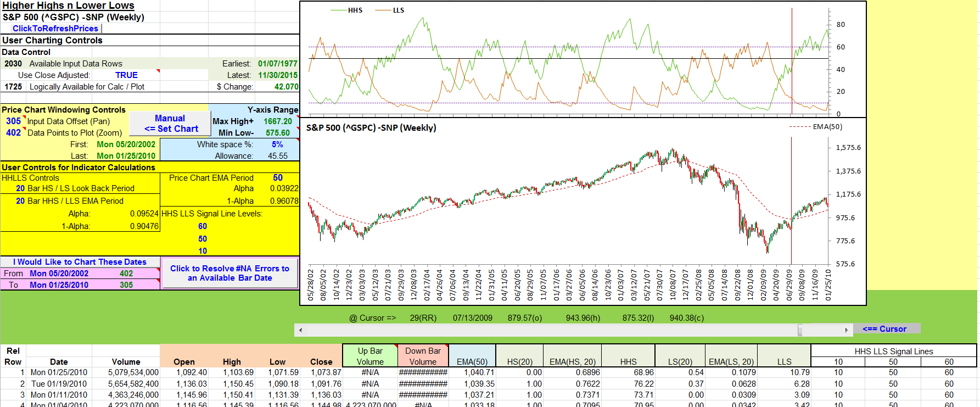Click the date cell Mon 01/25/2010 in row 1
The height and width of the screenshot is (407, 980).
(x=59, y=372)
